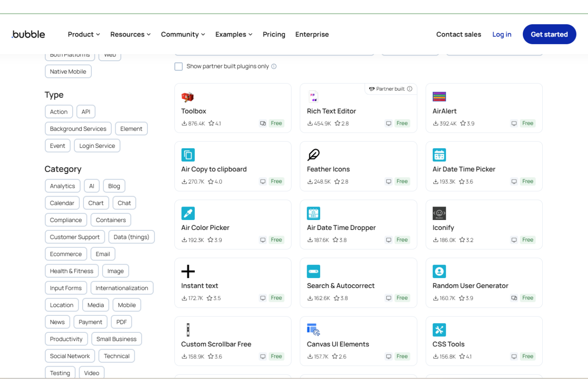Viewport: 588px width, 392px height.
Task: Toggle the API type filter
Action: pos(86,112)
